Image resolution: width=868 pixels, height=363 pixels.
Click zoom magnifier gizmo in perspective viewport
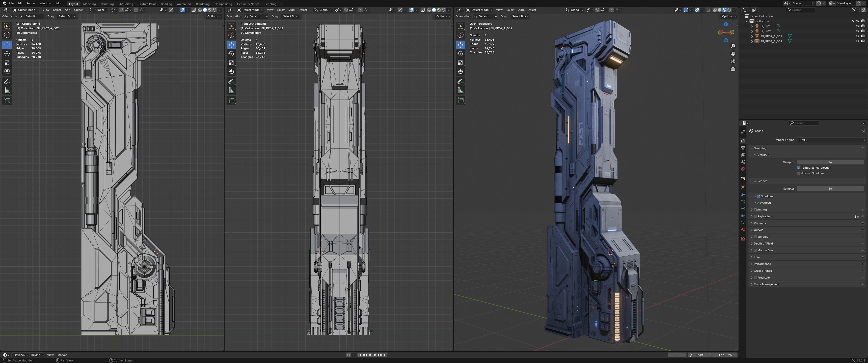pyautogui.click(x=733, y=46)
